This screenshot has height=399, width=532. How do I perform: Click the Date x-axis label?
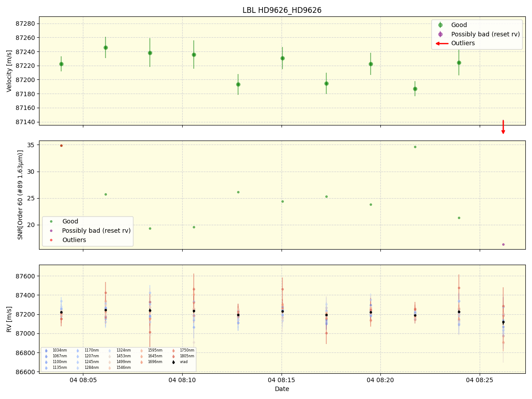[282, 389]
